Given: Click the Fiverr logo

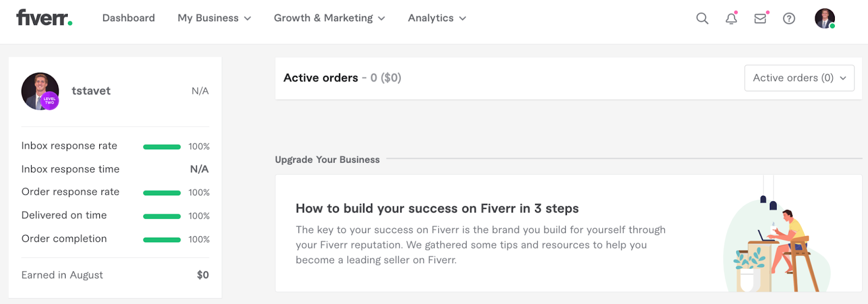Looking at the screenshot, I should point(44,18).
